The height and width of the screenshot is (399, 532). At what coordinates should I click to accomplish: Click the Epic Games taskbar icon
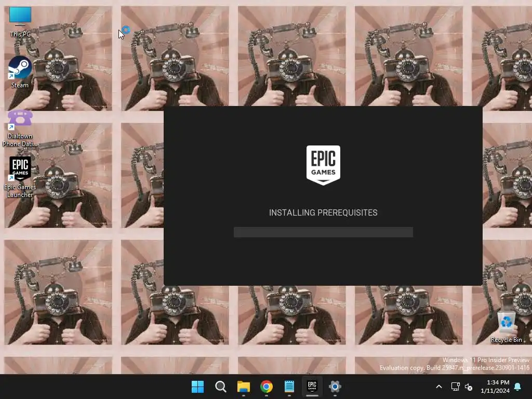(x=312, y=387)
